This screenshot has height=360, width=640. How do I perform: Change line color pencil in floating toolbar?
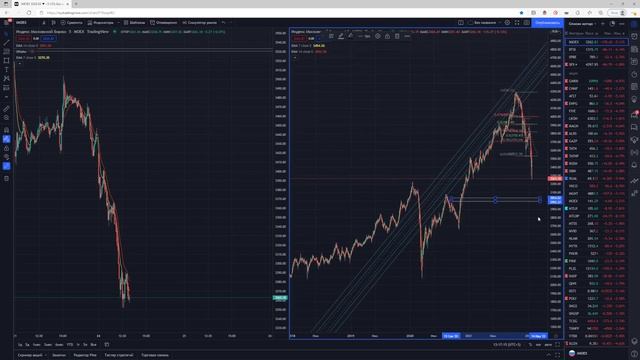341,36
